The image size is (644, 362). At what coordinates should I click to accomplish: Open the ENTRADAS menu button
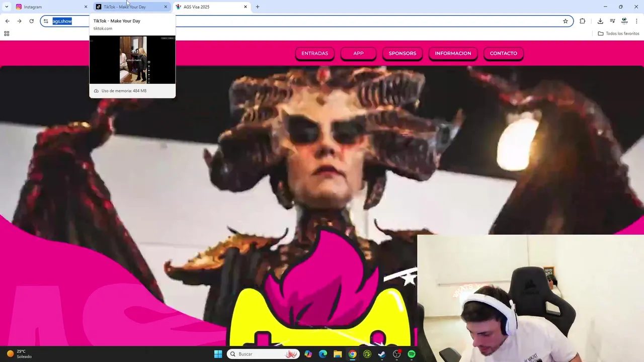[x=314, y=53]
